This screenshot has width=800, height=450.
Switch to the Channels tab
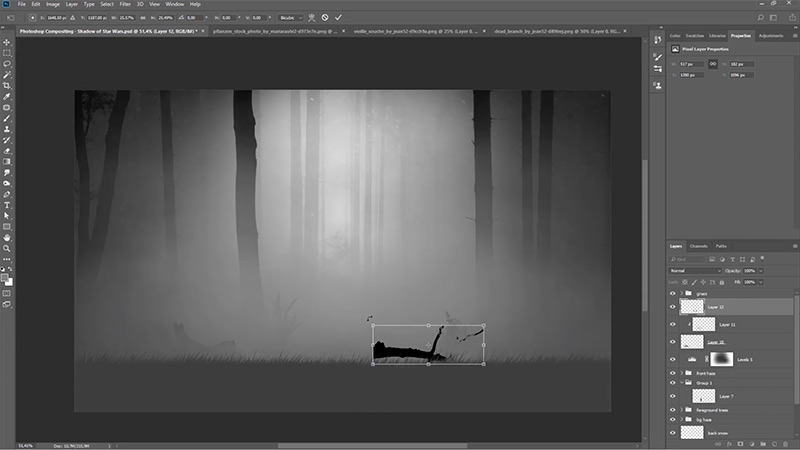pyautogui.click(x=698, y=246)
